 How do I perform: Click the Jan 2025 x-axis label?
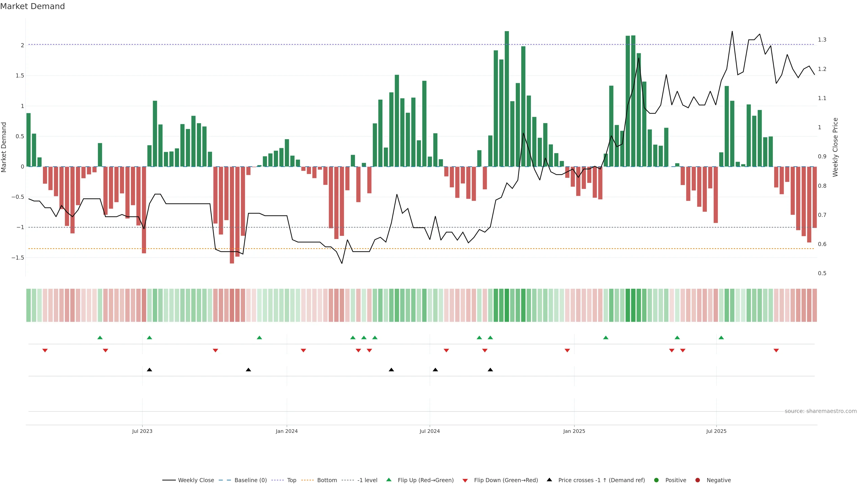click(574, 432)
